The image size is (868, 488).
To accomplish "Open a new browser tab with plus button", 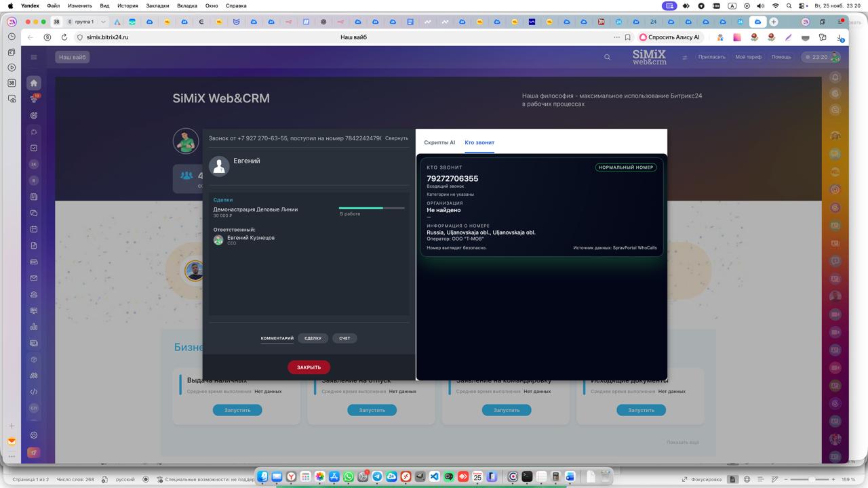I will click(773, 22).
